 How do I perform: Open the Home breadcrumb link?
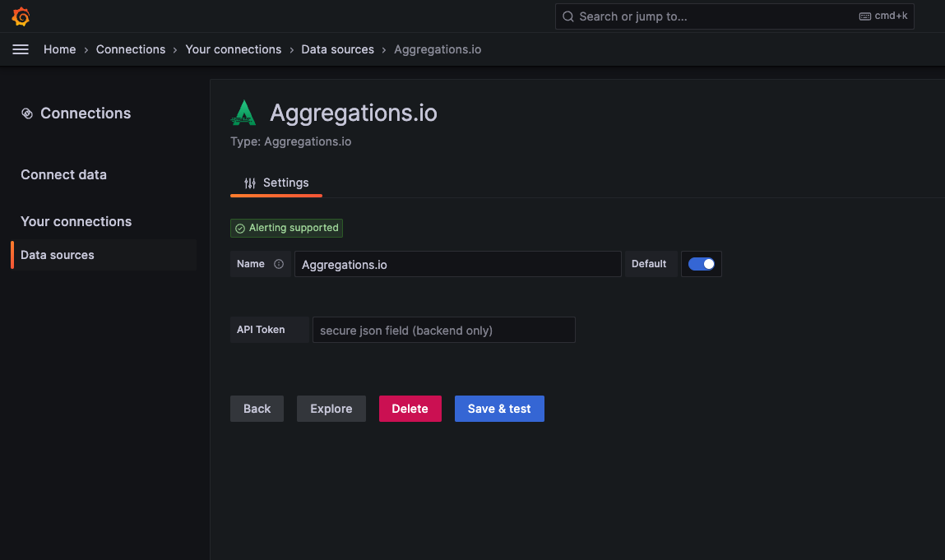click(59, 49)
